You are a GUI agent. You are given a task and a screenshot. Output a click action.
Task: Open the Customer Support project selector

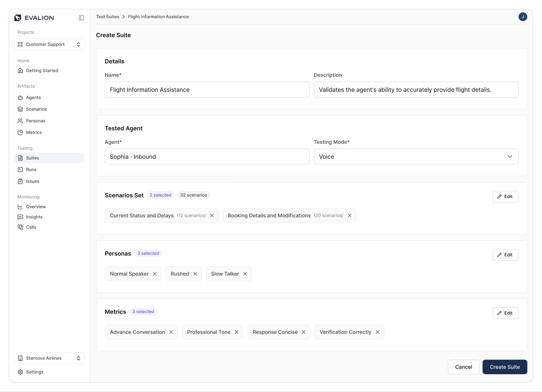[x=49, y=44]
